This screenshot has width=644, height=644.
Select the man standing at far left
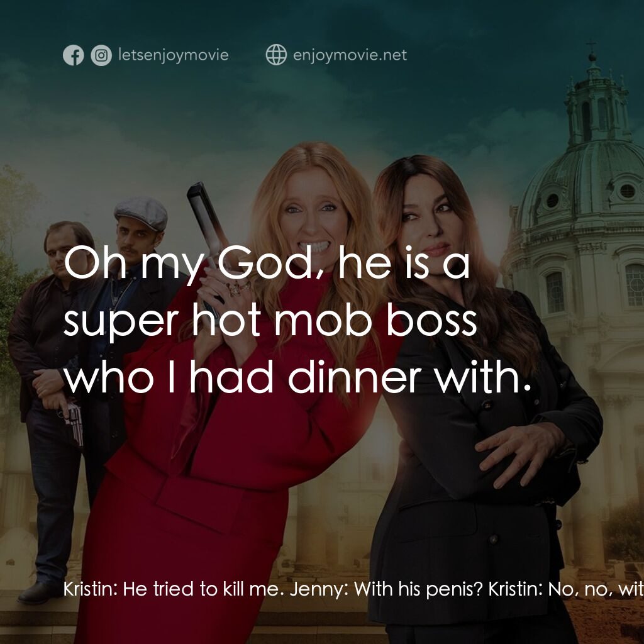point(49,411)
